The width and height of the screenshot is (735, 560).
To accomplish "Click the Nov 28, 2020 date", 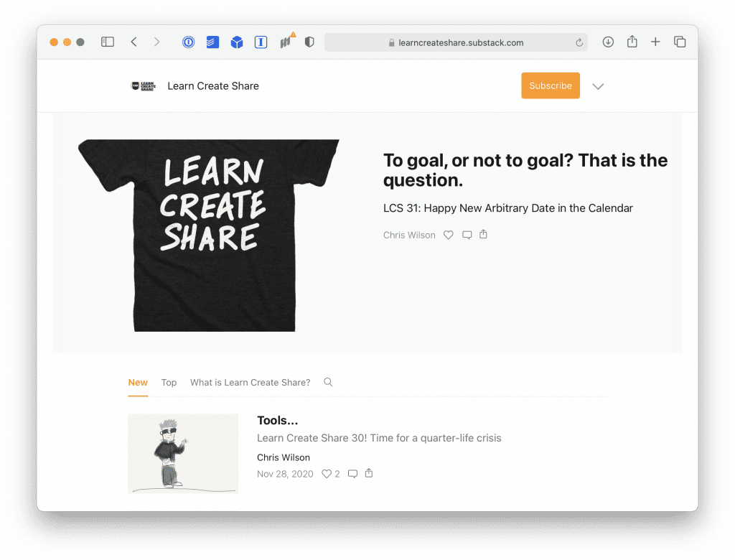I will 285,474.
